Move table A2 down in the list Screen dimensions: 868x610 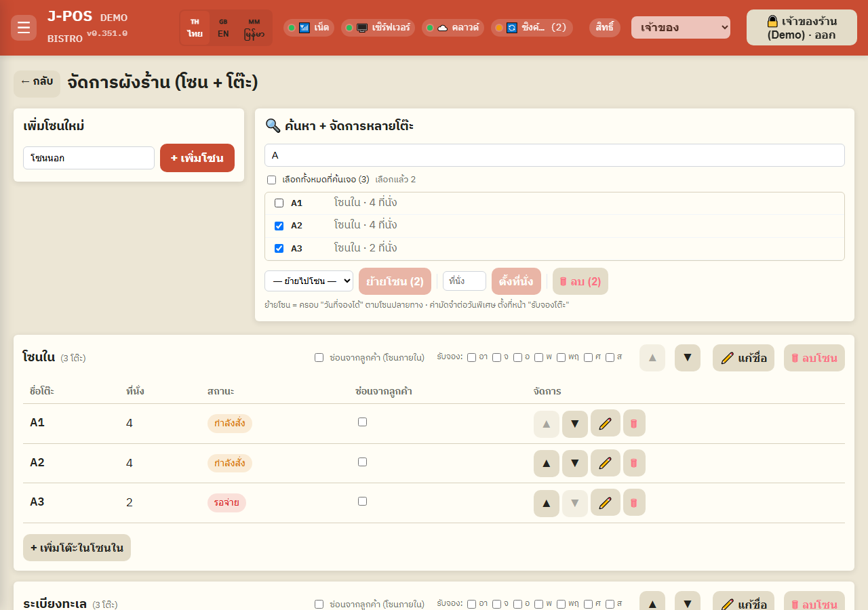coord(575,464)
